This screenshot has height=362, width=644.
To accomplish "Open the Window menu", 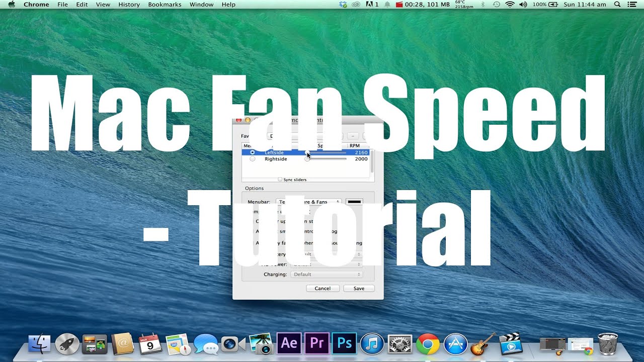I will 201,5.
